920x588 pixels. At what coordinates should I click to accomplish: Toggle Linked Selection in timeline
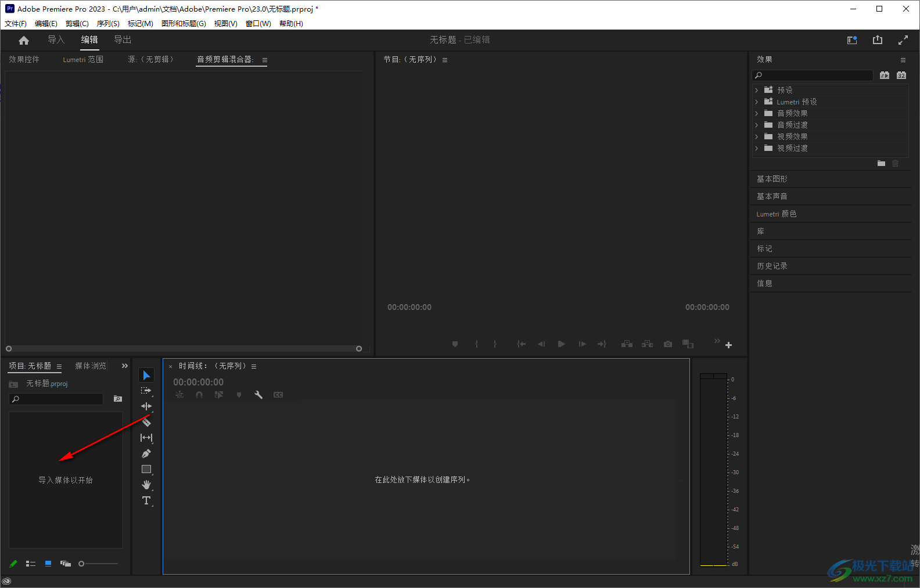(x=219, y=395)
